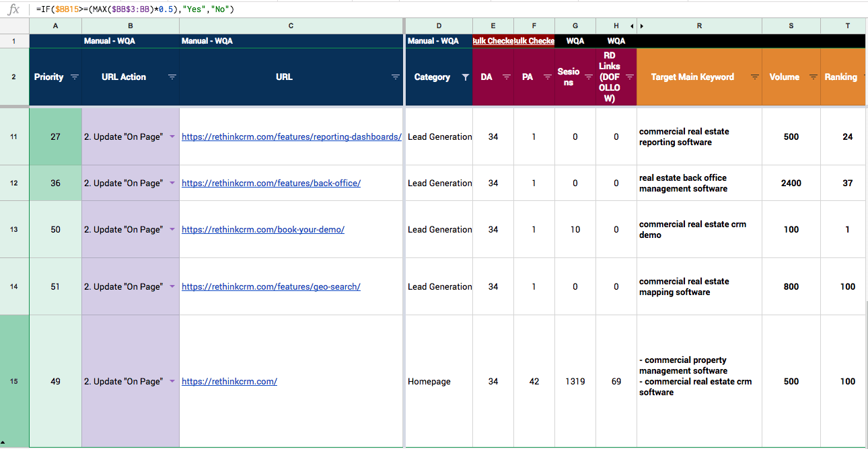Open the RD Links column filter icon

coord(630,77)
